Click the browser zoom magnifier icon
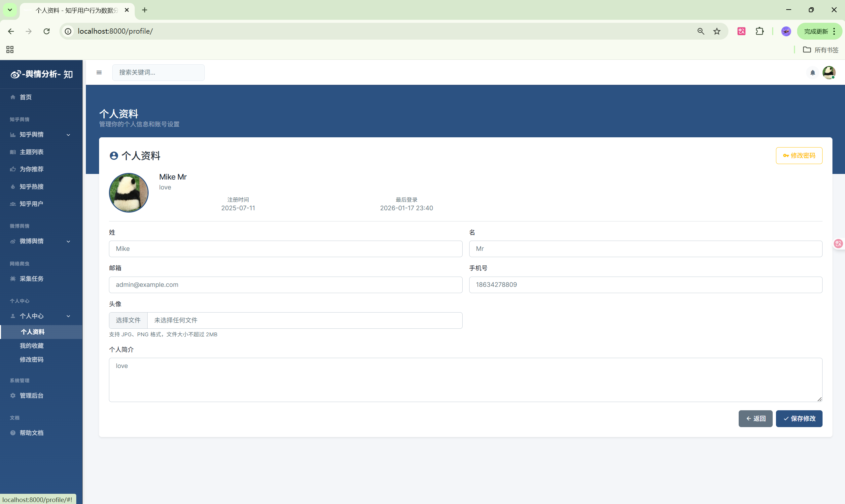The image size is (845, 504). pyautogui.click(x=701, y=31)
